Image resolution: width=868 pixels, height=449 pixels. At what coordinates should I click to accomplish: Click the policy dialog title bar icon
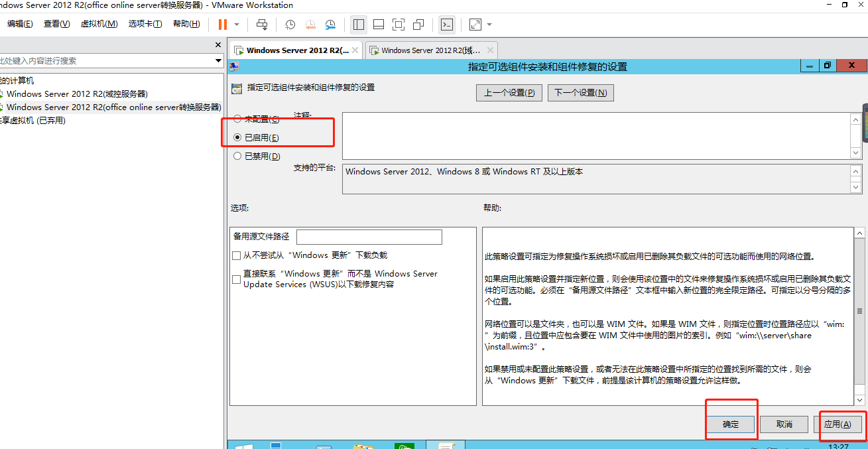[234, 66]
